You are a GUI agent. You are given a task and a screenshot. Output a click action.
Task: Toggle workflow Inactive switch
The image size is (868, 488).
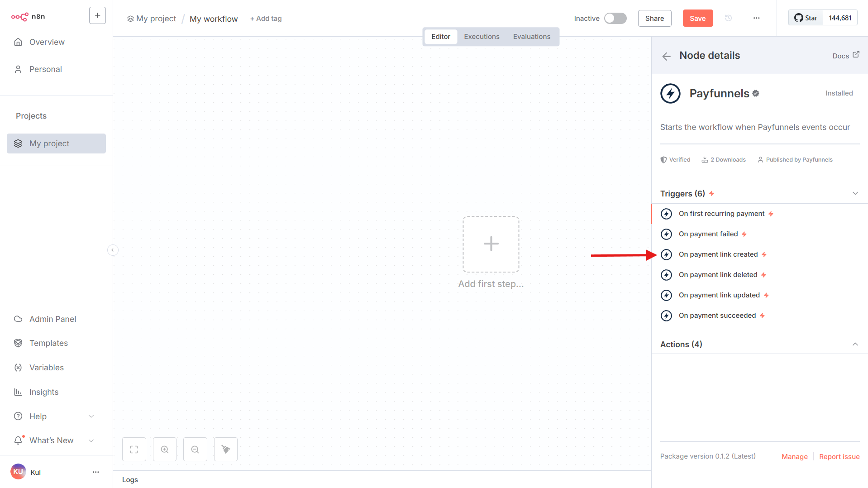(x=615, y=18)
